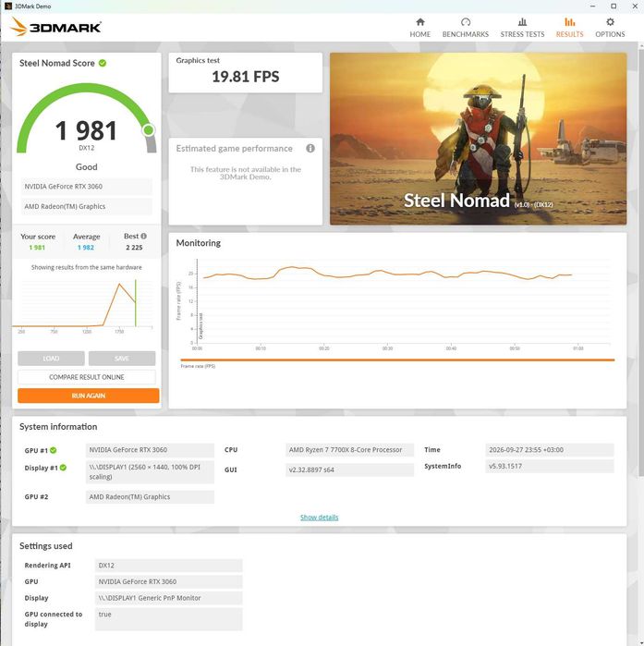Open Options gear icon
644x646 pixels.
coord(610,22)
